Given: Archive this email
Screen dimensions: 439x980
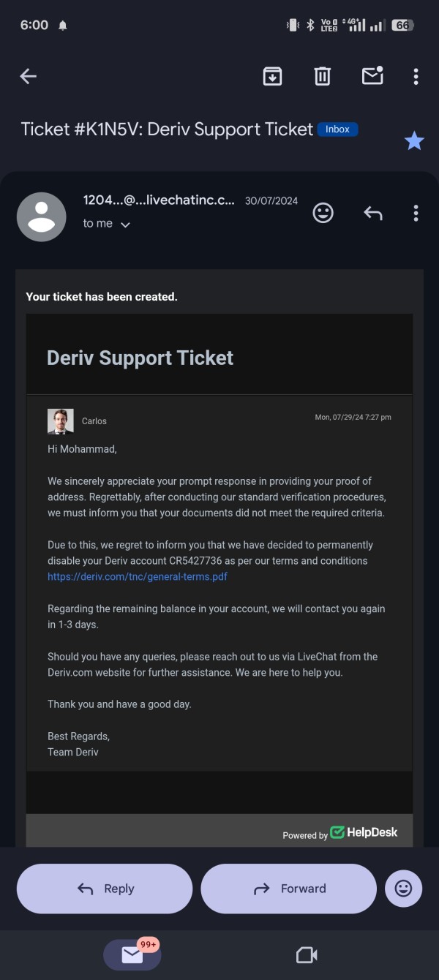Looking at the screenshot, I should pyautogui.click(x=272, y=76).
